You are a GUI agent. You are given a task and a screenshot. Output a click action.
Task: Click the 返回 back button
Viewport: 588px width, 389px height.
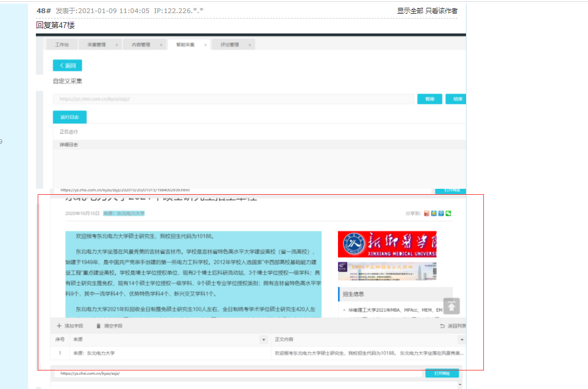pyautogui.click(x=68, y=65)
